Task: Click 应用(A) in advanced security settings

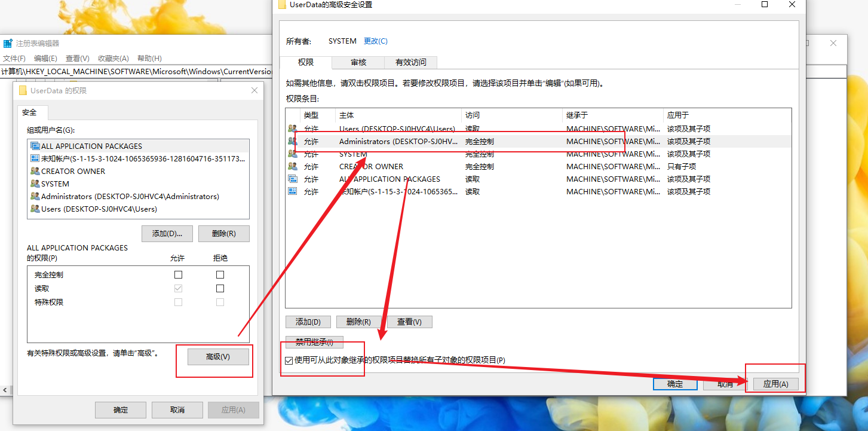Action: (x=775, y=384)
